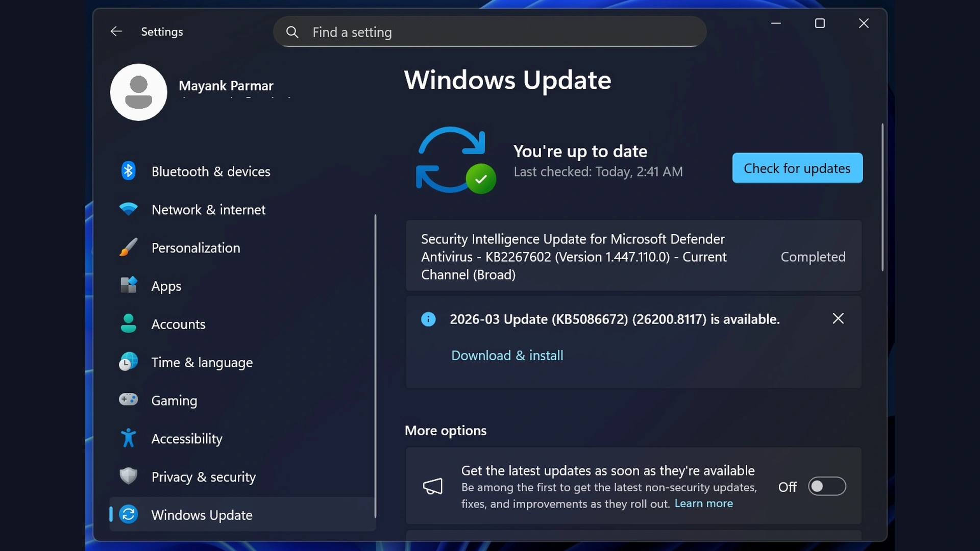
Task: Click the Find a setting search field
Action: [x=489, y=32]
